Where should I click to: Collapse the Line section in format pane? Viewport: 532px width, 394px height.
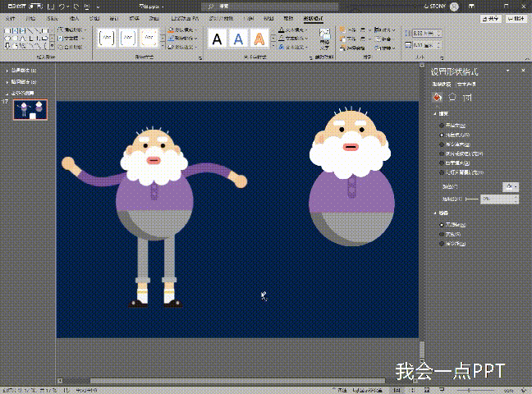(435, 213)
